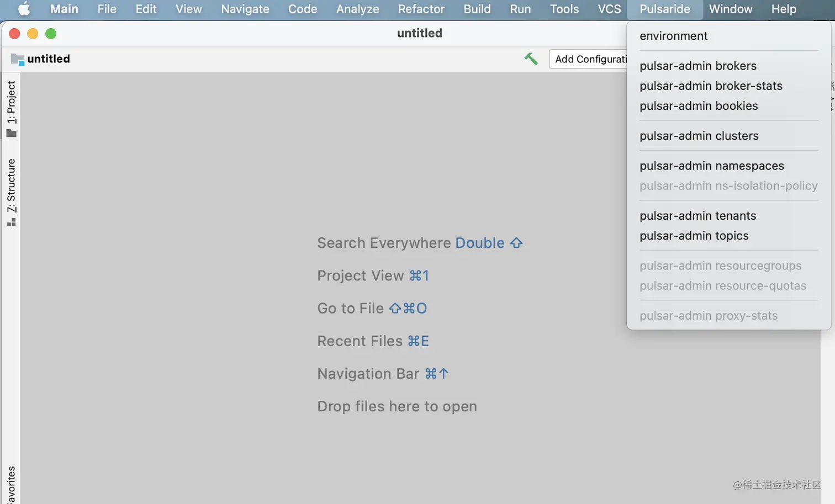Click the Go to File hint
This screenshot has height=504, width=835.
[x=372, y=308]
